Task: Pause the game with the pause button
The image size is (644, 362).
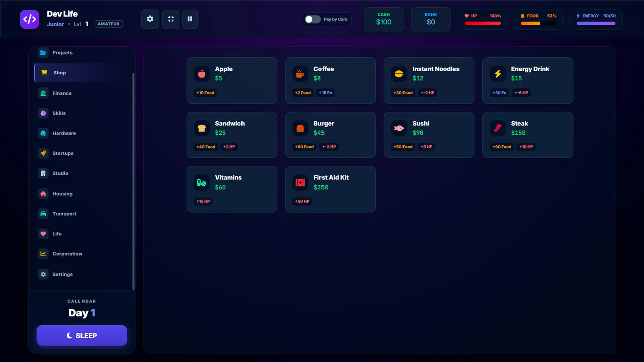Action: pyautogui.click(x=190, y=19)
